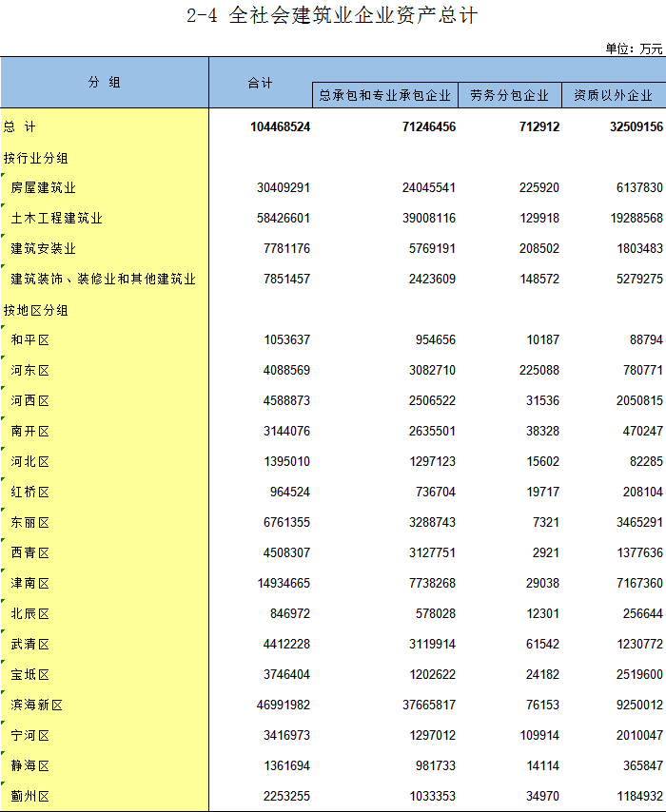
Task: Select the 河西区 row label
Action: [30, 401]
